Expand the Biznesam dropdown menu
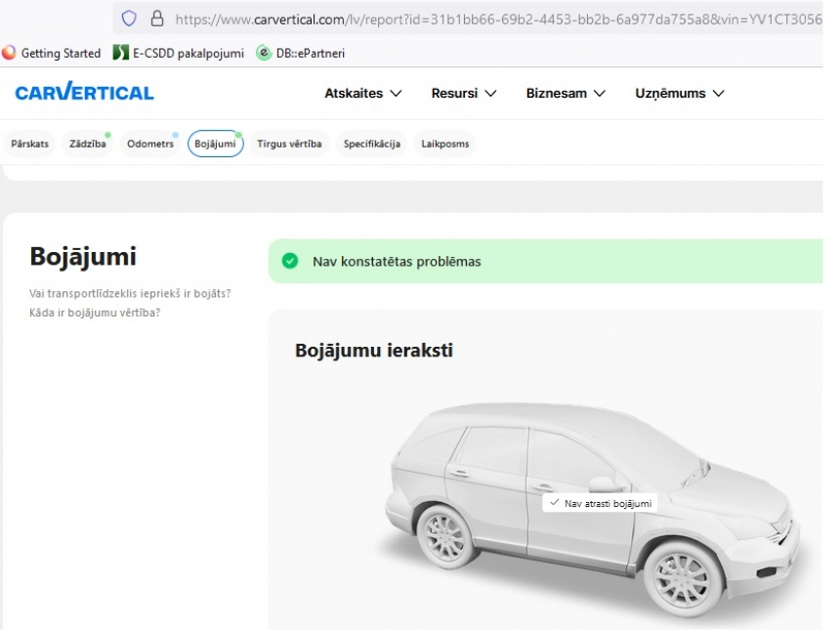 566,93
